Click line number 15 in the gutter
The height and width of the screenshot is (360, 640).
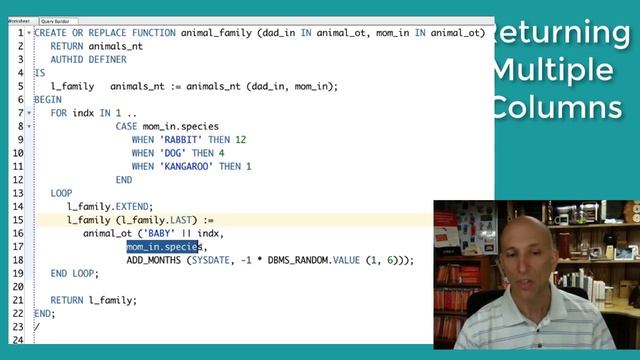click(18, 220)
